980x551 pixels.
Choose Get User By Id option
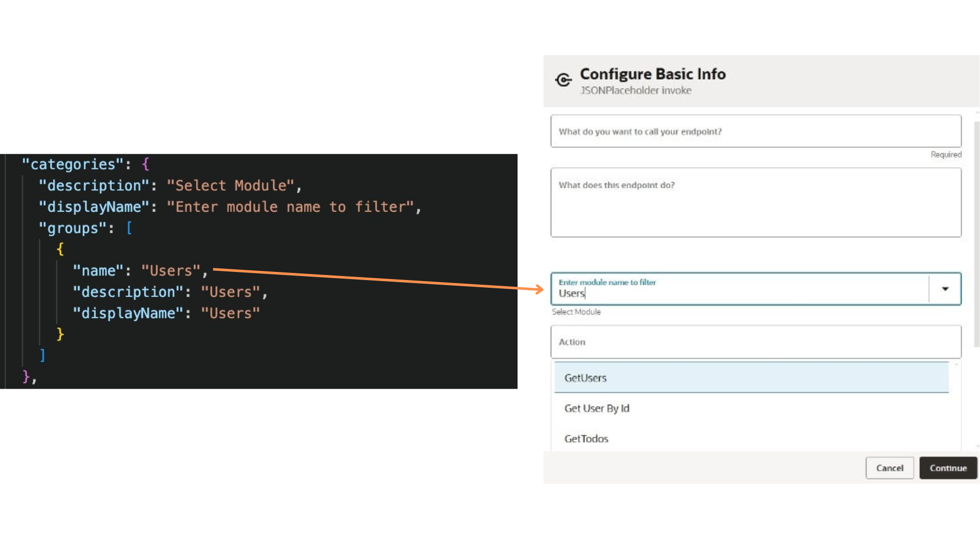pyautogui.click(x=597, y=409)
